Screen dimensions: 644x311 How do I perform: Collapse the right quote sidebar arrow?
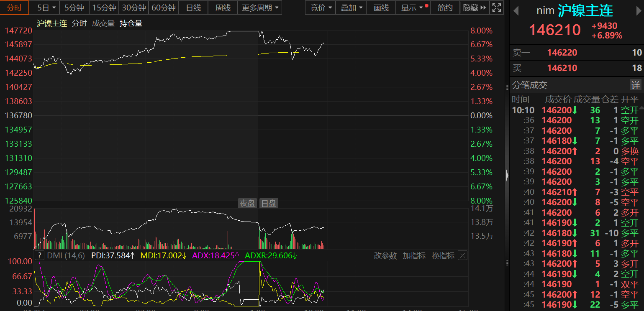point(507,175)
